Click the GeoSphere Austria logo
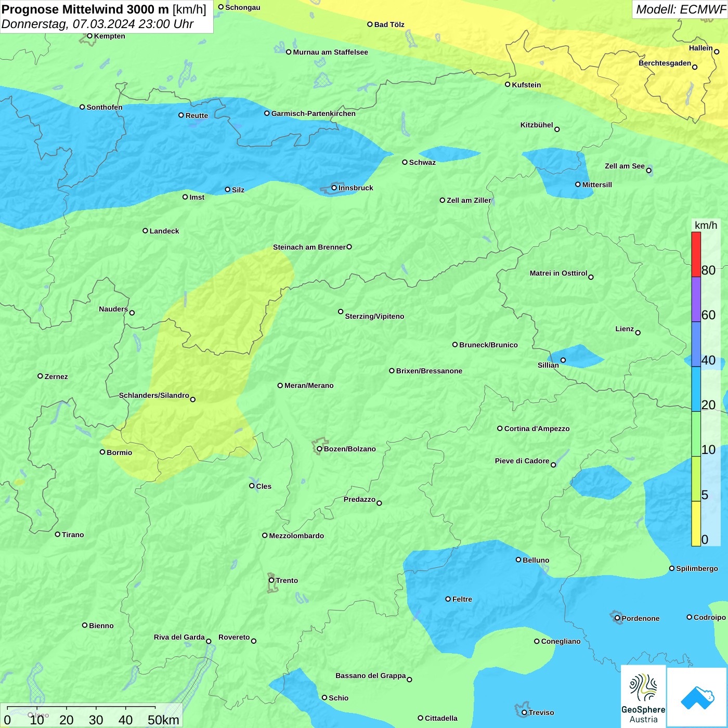 click(643, 697)
